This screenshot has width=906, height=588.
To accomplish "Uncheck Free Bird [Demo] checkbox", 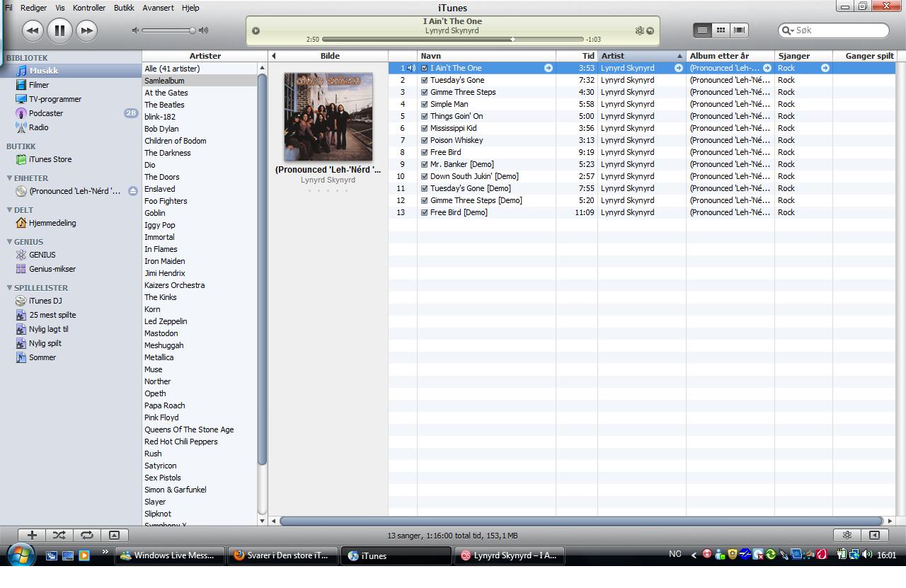I will [425, 212].
